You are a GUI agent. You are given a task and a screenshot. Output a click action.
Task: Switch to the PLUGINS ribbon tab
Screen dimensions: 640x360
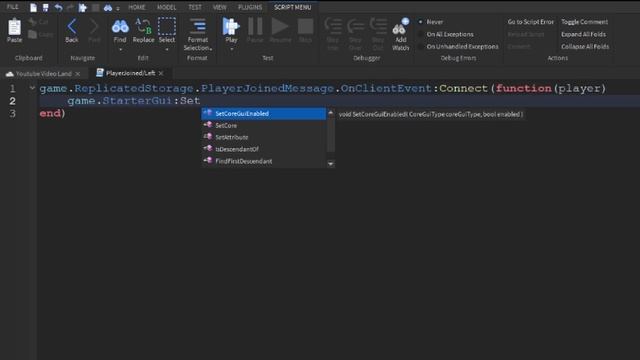point(250,7)
